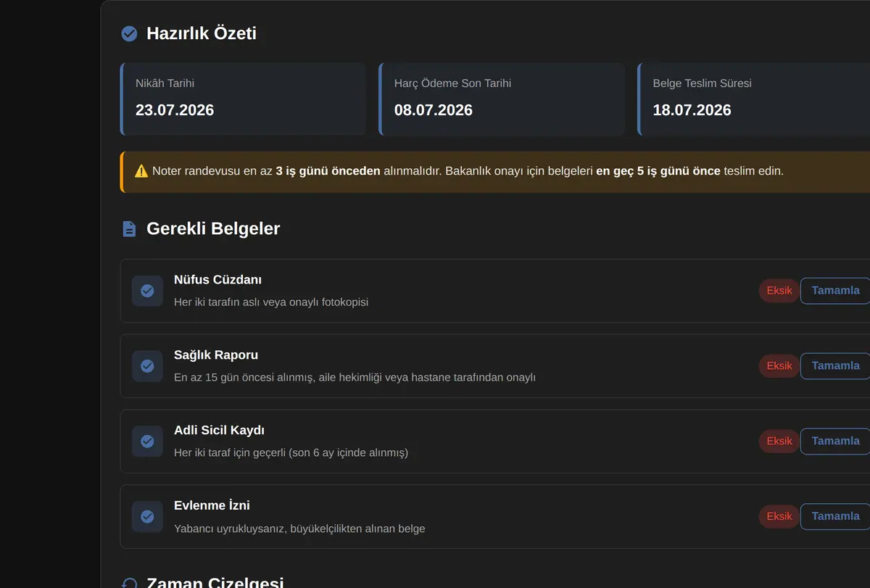The height and width of the screenshot is (588, 870).
Task: Select the Harç Ödeme date 08.07.2026
Action: 434,110
